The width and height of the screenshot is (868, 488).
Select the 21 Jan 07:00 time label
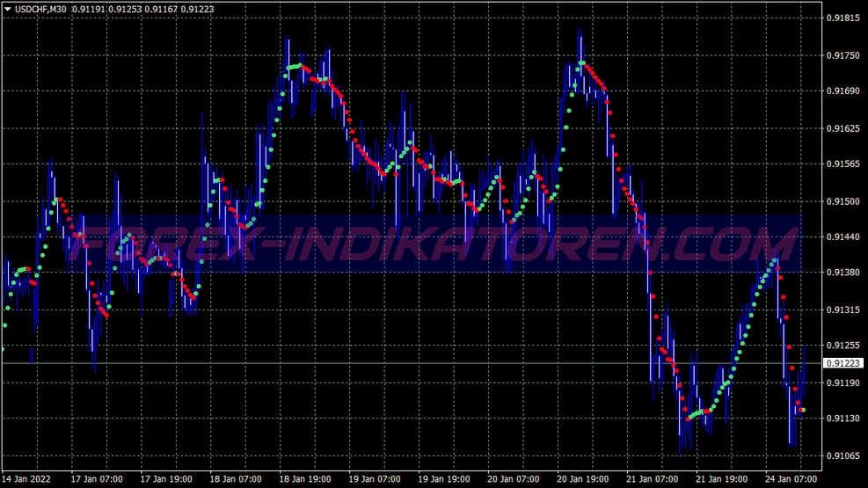(653, 479)
